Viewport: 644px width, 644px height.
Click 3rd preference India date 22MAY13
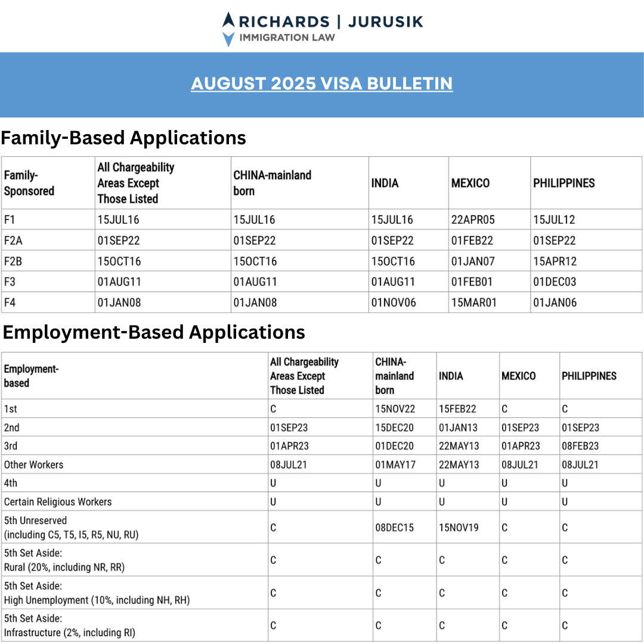(459, 446)
